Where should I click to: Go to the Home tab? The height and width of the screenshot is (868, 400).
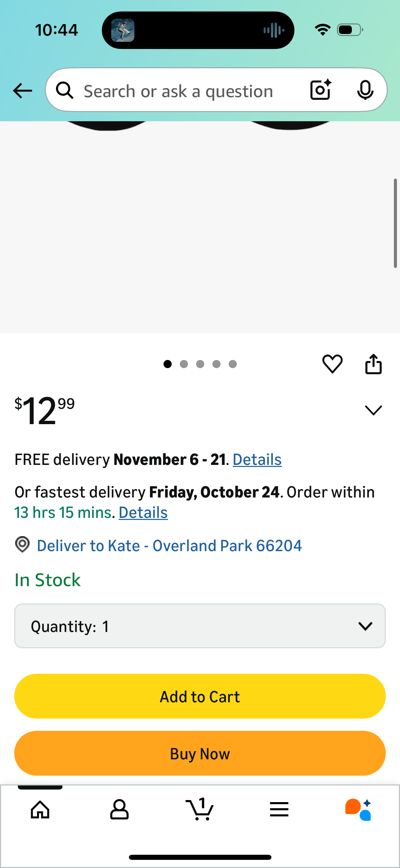click(x=40, y=810)
